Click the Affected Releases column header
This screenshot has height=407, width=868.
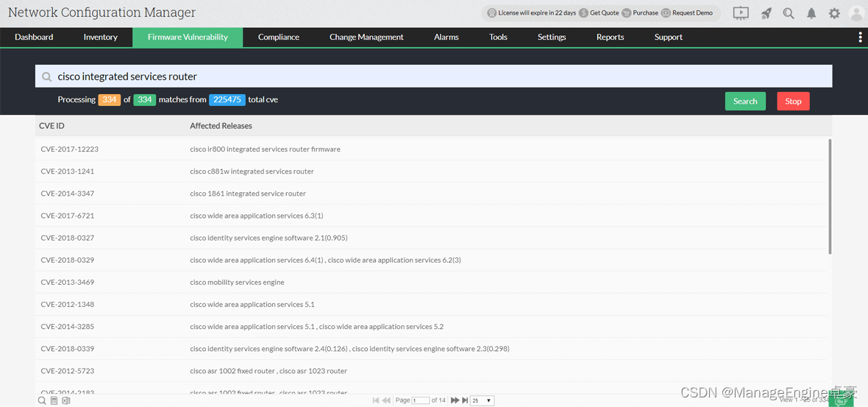point(221,126)
